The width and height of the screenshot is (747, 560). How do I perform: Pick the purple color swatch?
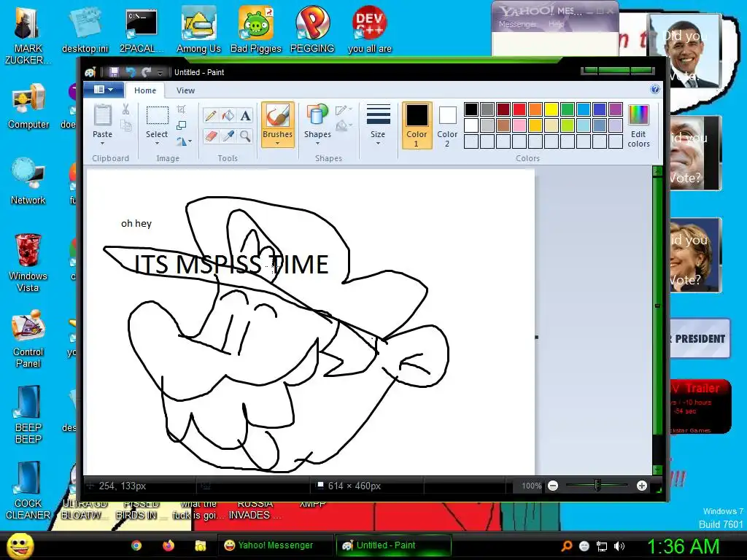click(616, 109)
